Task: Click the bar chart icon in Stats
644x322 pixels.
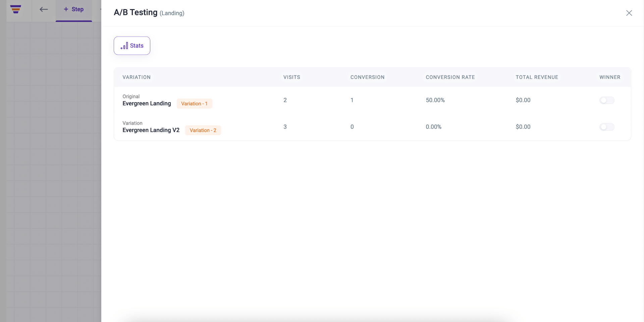Action: pyautogui.click(x=124, y=46)
